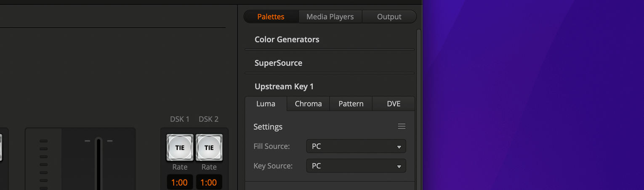Image resolution: width=644 pixels, height=190 pixels.
Task: Click the palettes panel vertical scrollbar
Action: pos(418,109)
